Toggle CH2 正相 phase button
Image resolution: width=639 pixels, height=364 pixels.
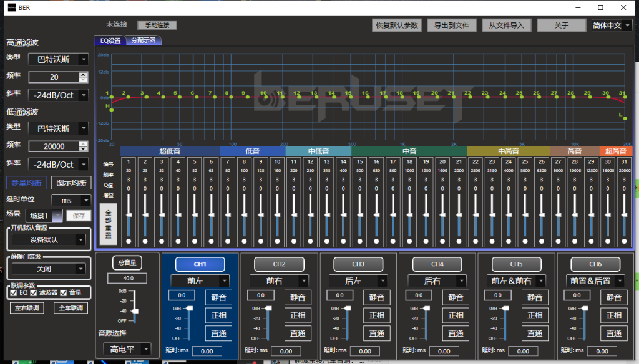tap(298, 315)
